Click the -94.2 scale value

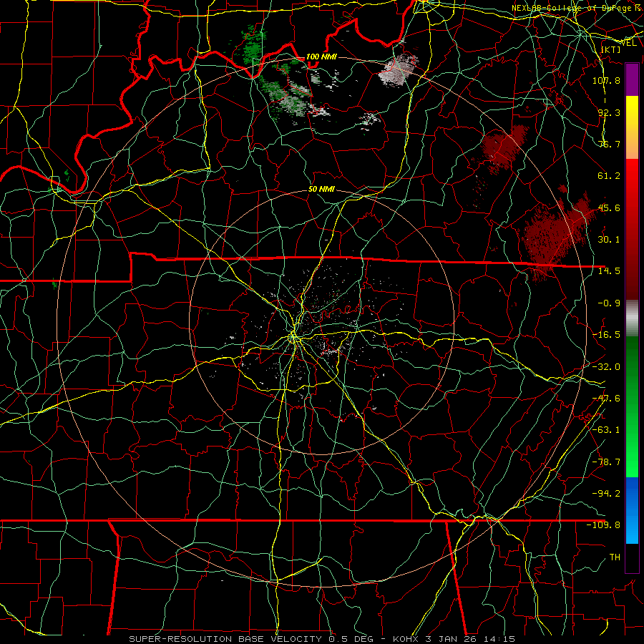(606, 494)
